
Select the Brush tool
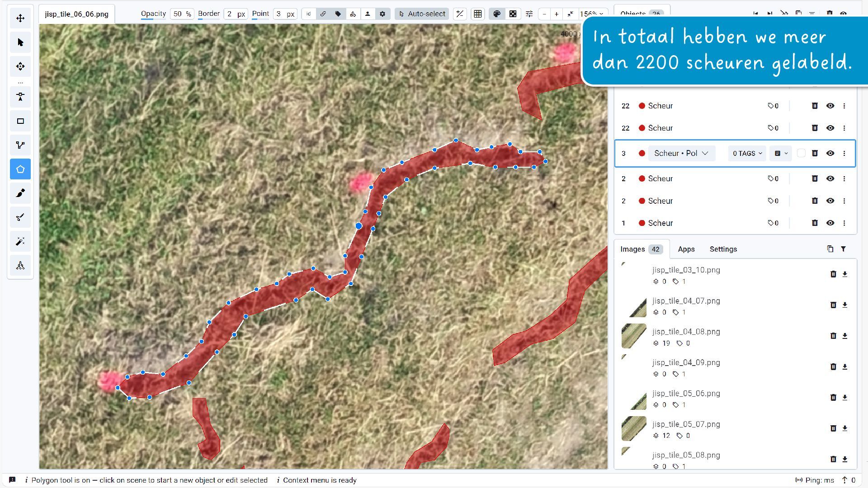(x=20, y=193)
